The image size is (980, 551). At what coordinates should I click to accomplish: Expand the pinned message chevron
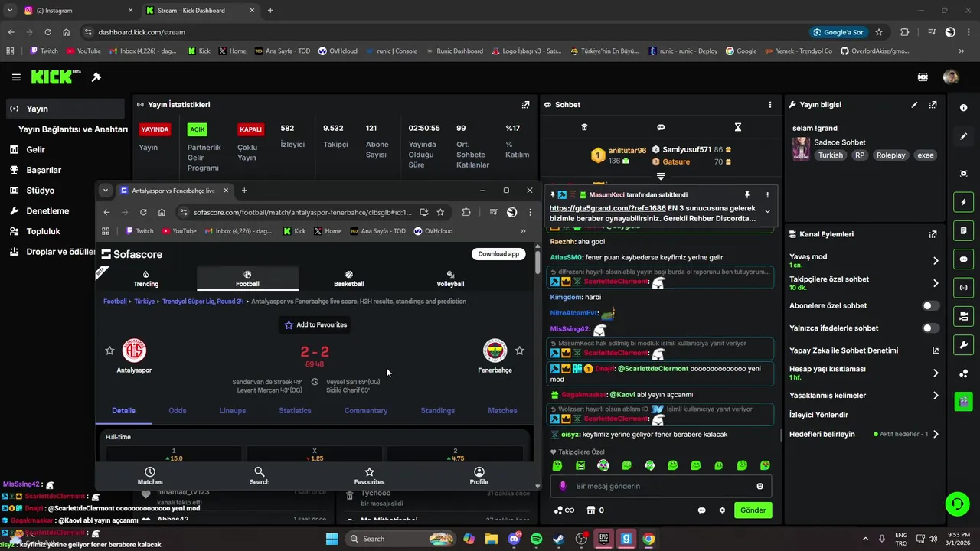point(767,212)
